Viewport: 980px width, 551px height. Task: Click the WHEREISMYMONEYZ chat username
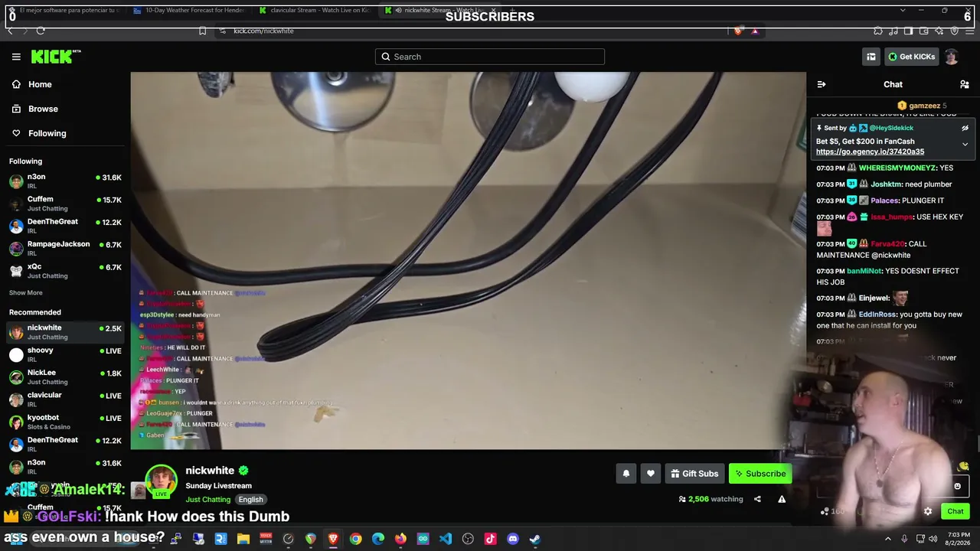897,168
